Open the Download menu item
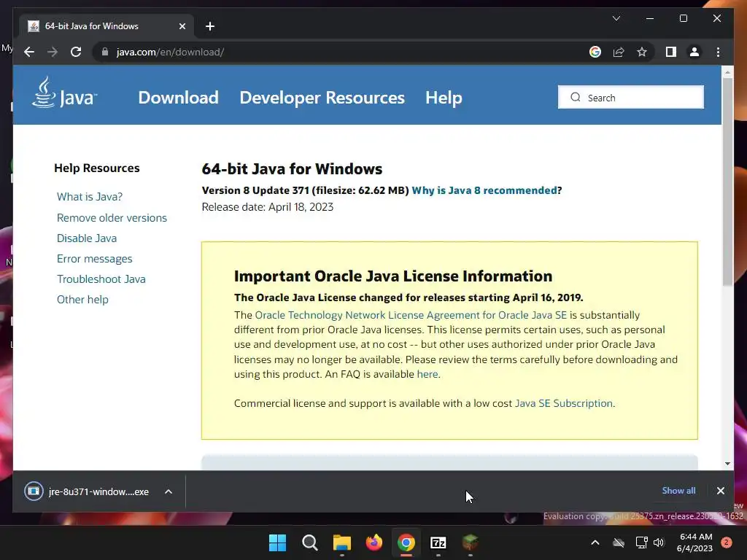747x560 pixels. [178, 98]
